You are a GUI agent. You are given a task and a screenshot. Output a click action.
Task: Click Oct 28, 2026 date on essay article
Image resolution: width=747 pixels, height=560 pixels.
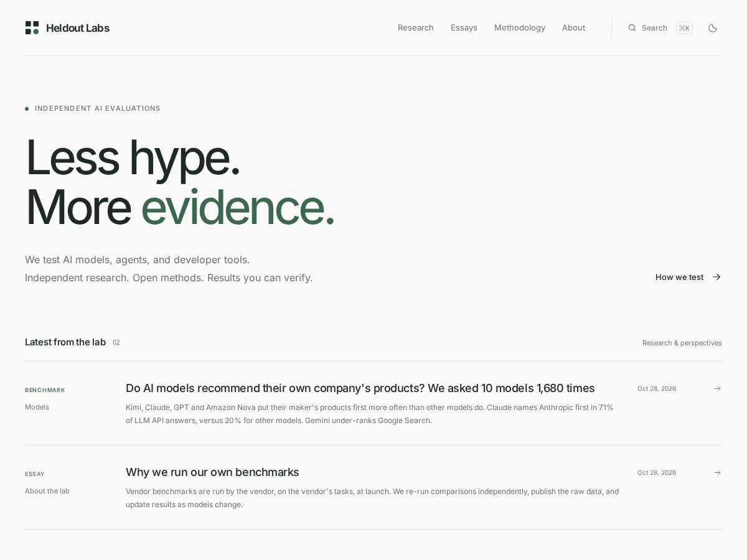[657, 472]
